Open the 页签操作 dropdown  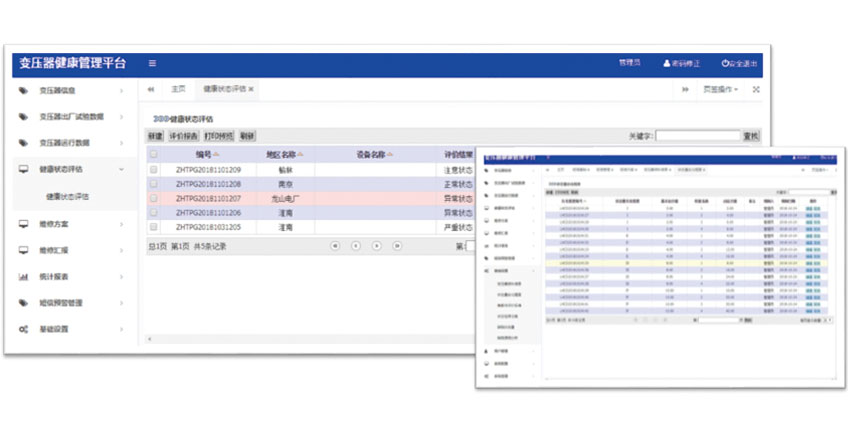click(720, 90)
